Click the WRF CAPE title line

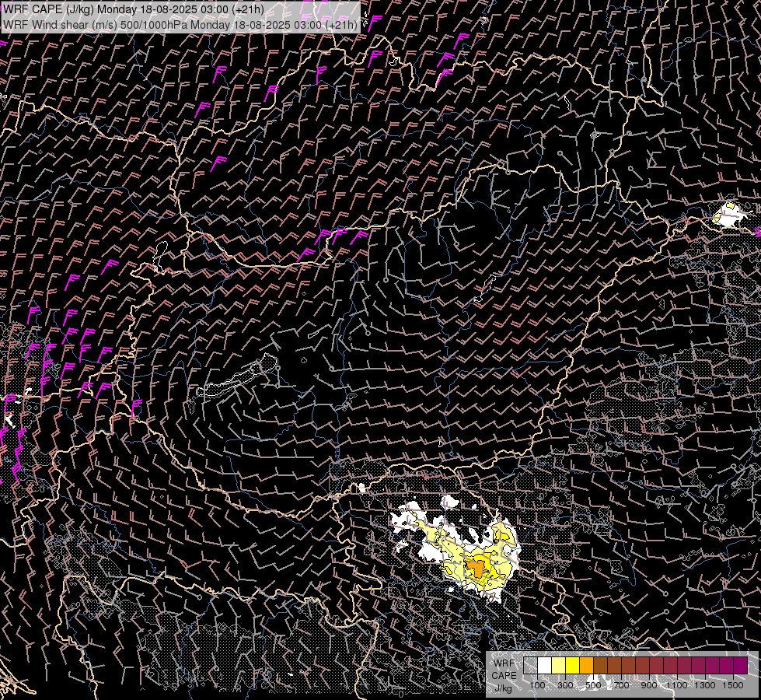pos(134,9)
